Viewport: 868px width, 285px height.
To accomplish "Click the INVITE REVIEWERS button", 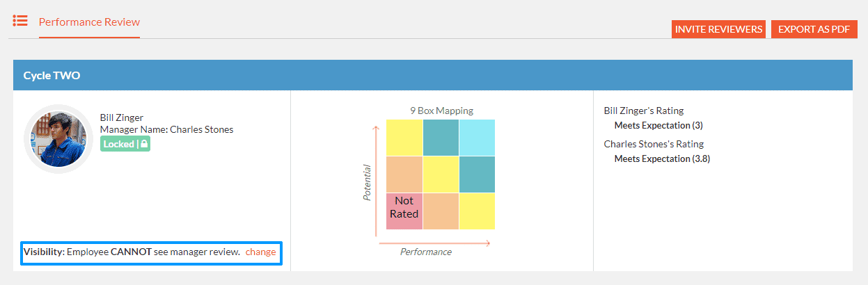I will (718, 29).
